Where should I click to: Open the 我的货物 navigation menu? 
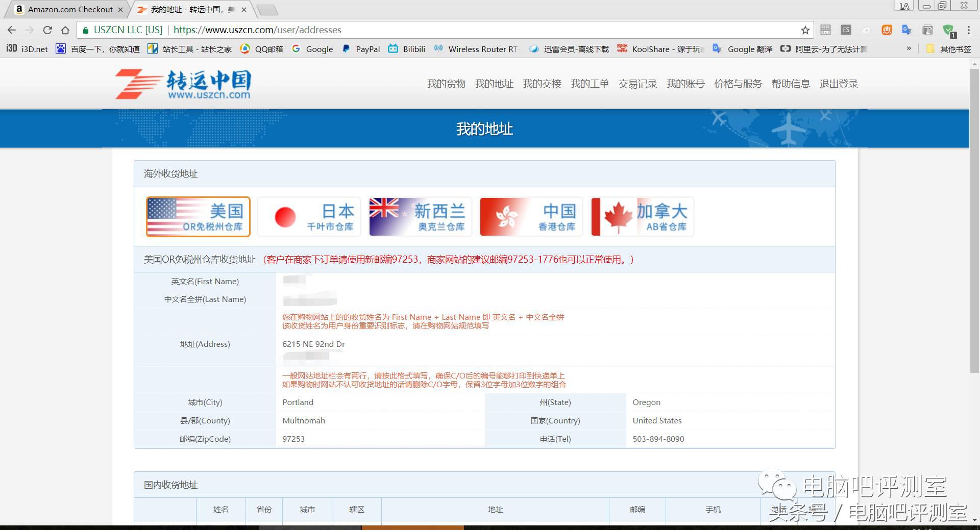click(446, 84)
